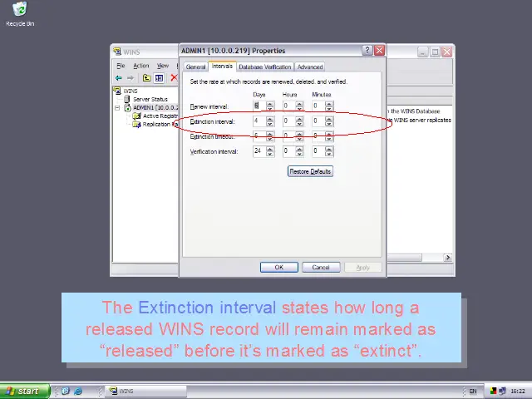
Task: Click the network monitors tray icon
Action: click(502, 392)
